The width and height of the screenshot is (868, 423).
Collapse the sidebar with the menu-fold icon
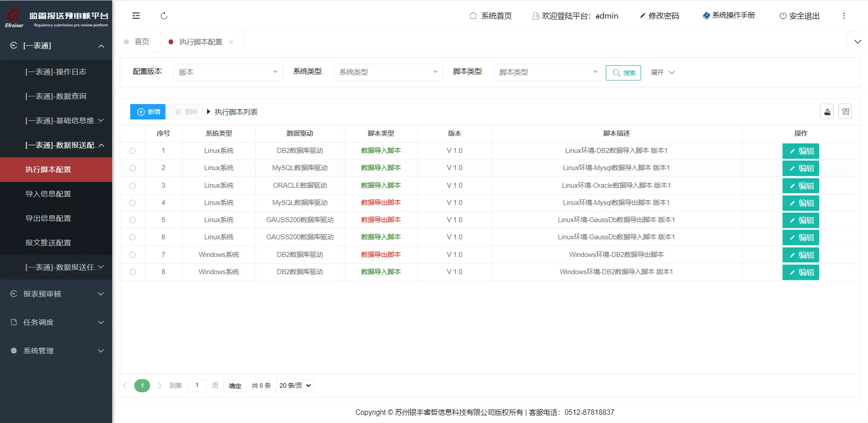coord(136,16)
